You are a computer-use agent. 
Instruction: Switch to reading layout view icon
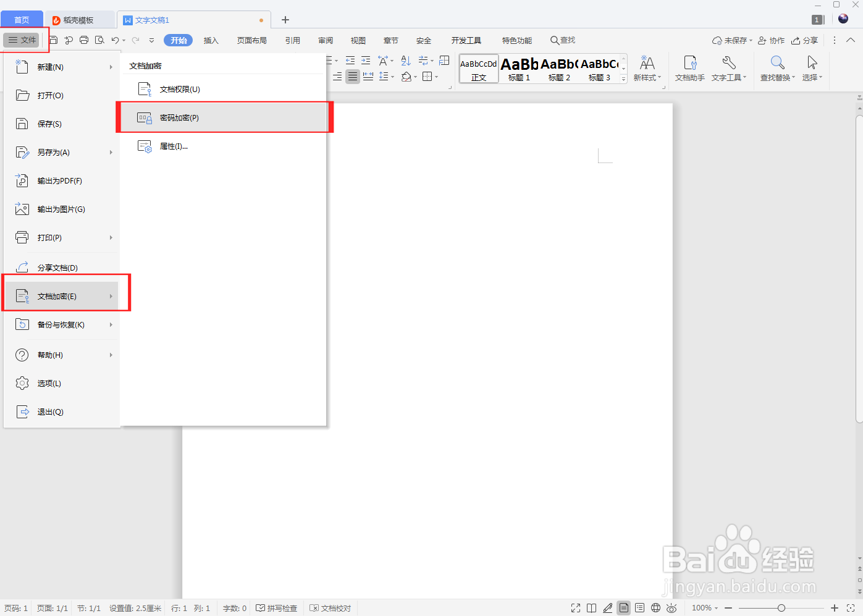(x=592, y=609)
